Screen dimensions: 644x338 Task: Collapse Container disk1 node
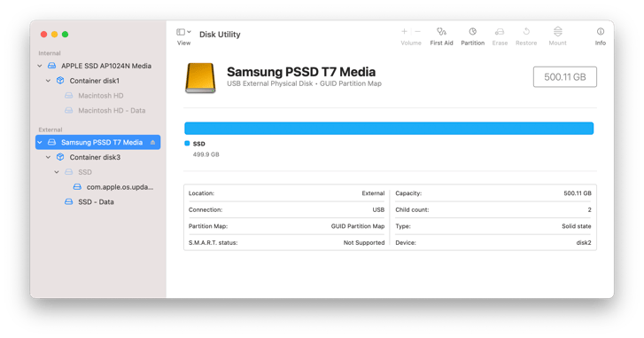pos(48,81)
